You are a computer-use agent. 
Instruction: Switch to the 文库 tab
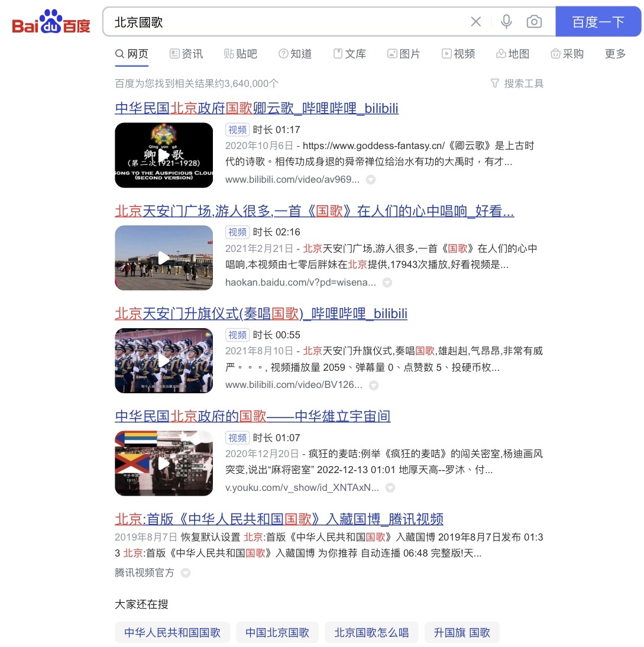tap(349, 54)
